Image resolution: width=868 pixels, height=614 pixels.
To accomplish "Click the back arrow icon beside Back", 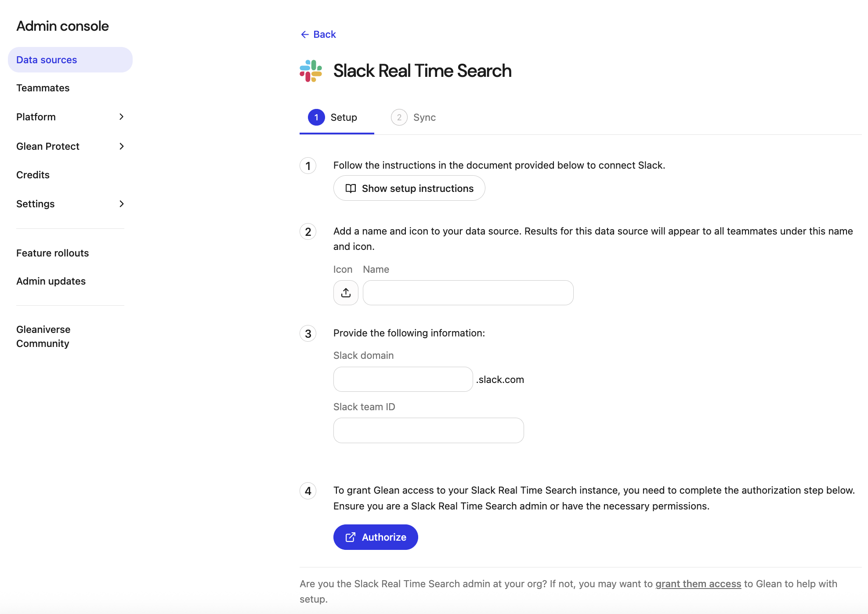I will click(x=305, y=34).
